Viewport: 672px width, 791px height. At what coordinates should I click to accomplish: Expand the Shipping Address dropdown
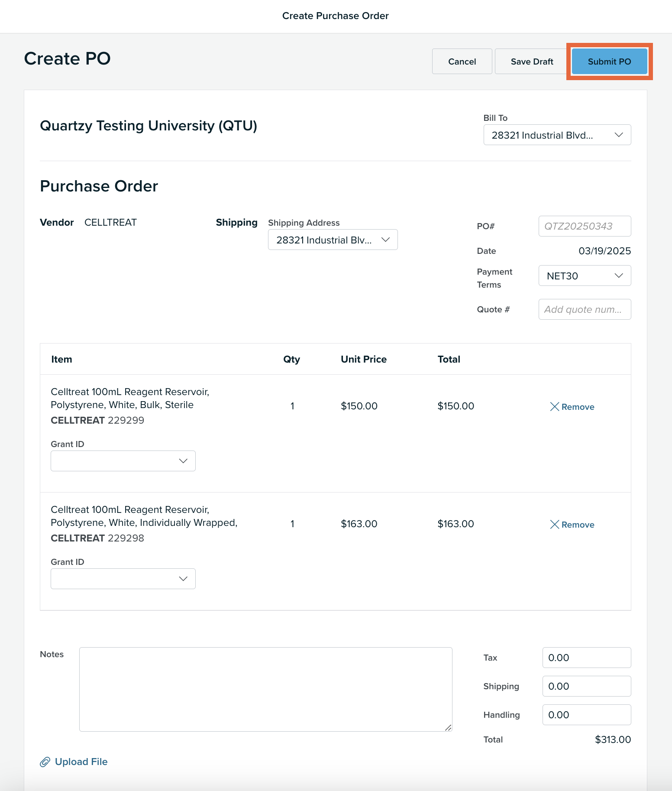[333, 240]
